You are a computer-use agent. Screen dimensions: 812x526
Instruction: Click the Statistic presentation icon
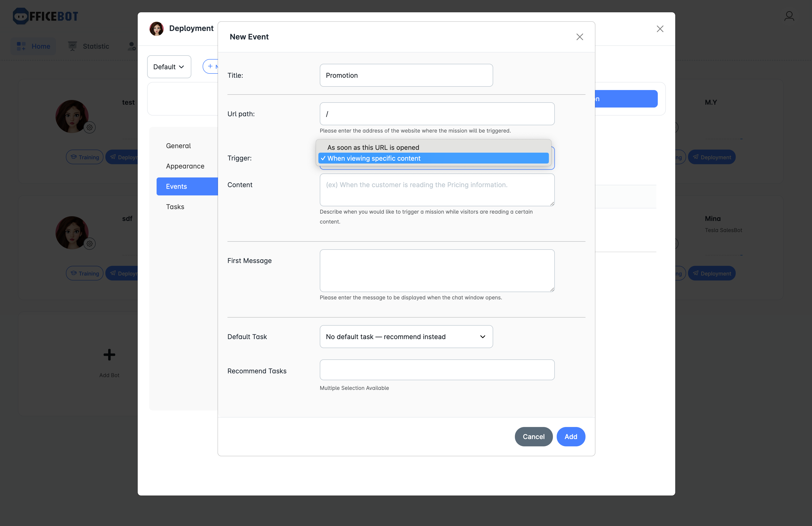(72, 46)
